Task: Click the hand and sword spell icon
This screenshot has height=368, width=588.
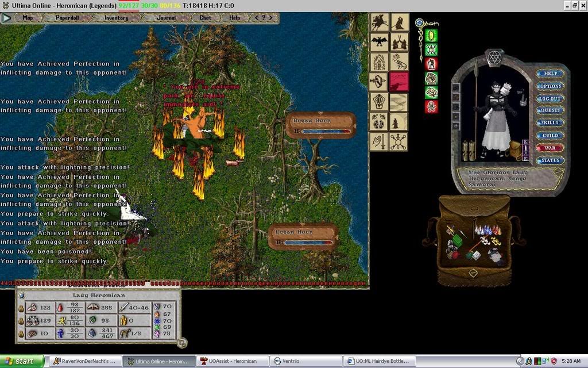Action: point(379,141)
